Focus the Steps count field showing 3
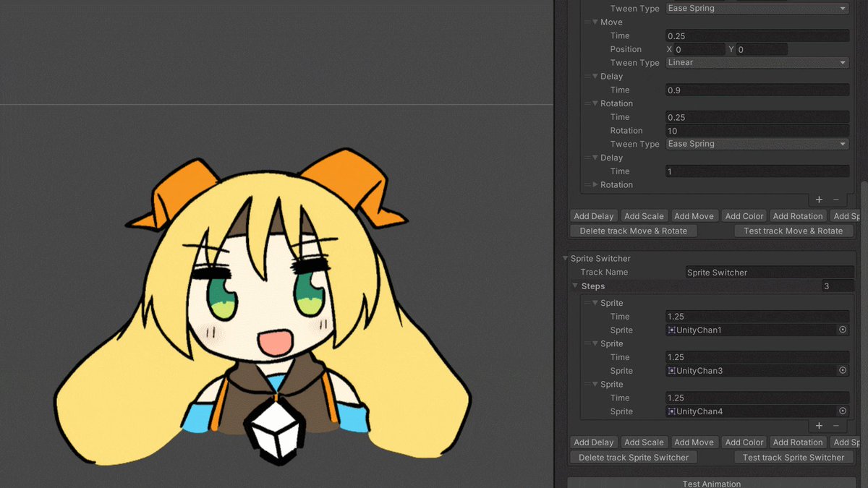 click(x=838, y=286)
